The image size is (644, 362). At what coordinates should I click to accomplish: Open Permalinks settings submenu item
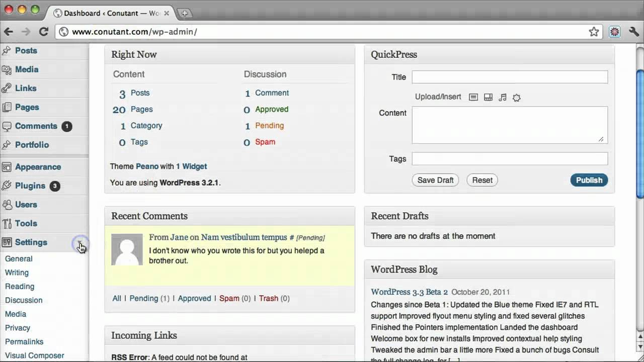point(24,341)
